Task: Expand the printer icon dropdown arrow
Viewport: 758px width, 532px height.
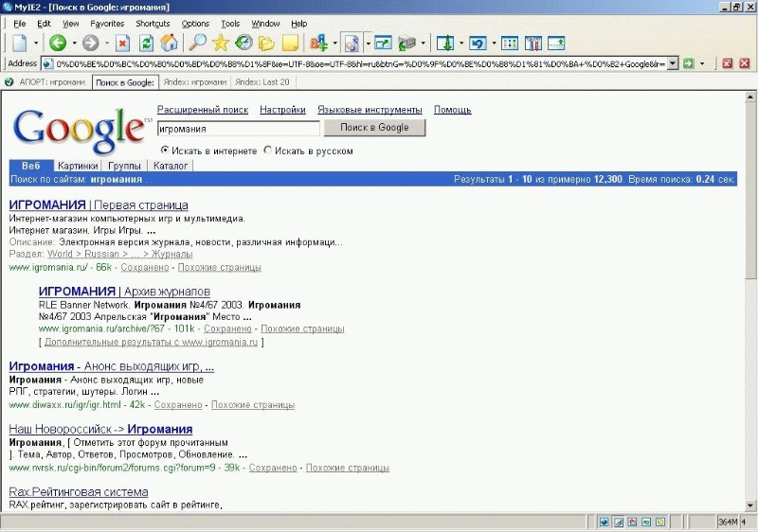Action: pyautogui.click(x=423, y=44)
